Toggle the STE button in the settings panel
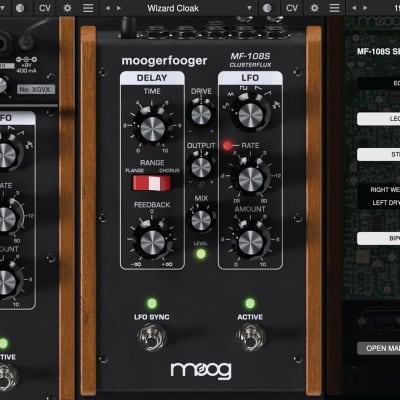This screenshot has height=400, width=400. pos(378,155)
